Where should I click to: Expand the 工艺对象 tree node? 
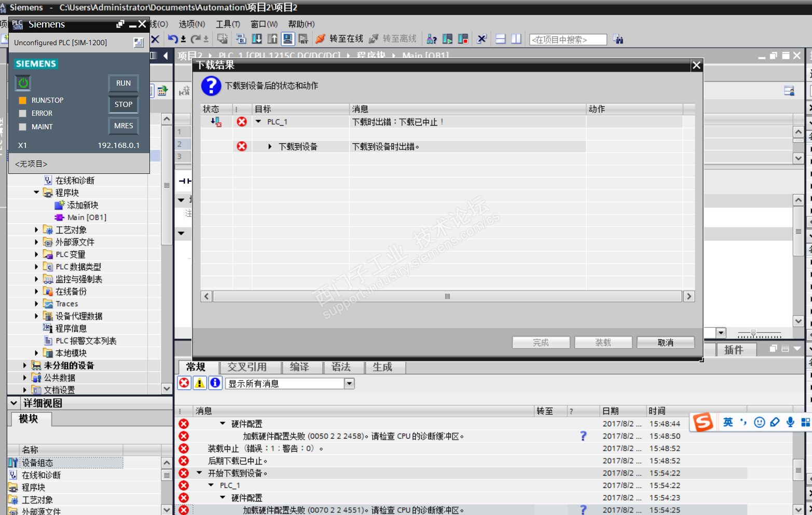[x=36, y=229]
